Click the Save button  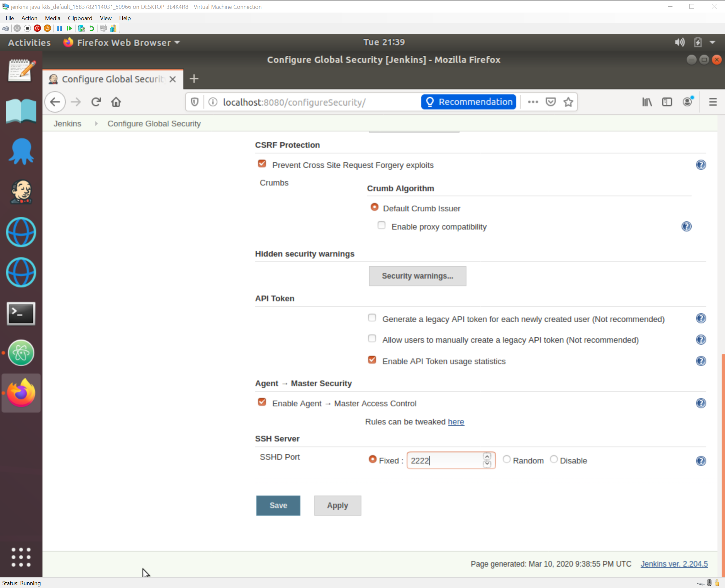click(x=278, y=505)
